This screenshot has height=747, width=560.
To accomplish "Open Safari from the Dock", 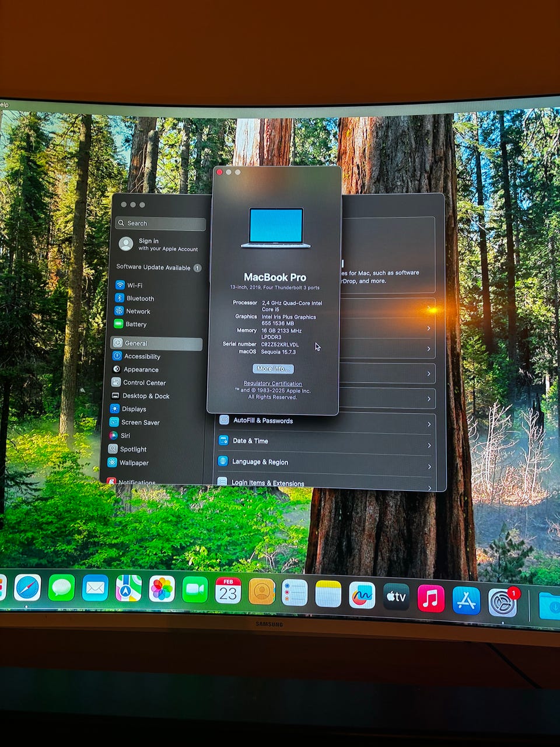I will click(x=27, y=588).
